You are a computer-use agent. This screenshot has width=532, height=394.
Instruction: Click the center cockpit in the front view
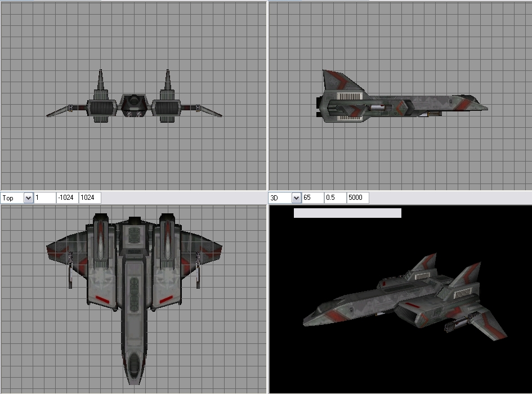134,103
